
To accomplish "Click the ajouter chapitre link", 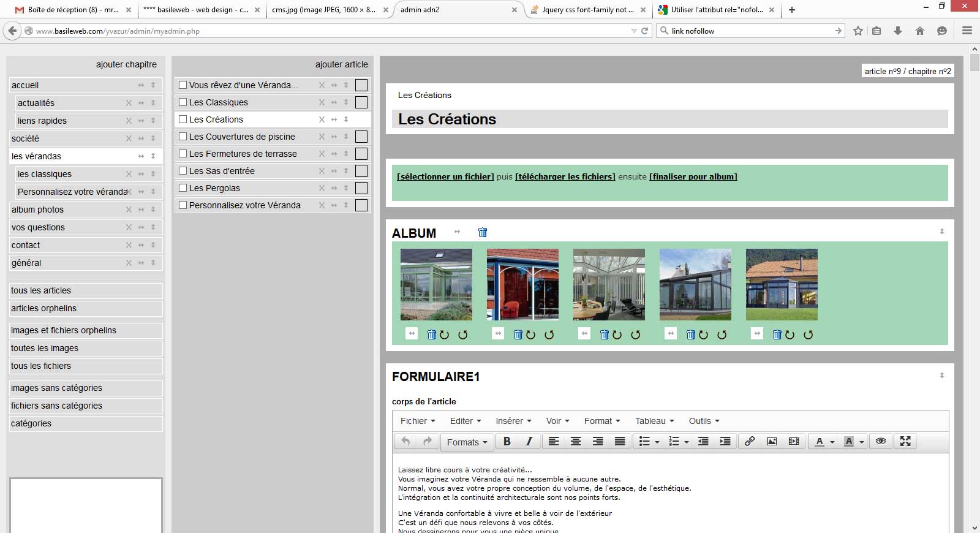I will (126, 64).
